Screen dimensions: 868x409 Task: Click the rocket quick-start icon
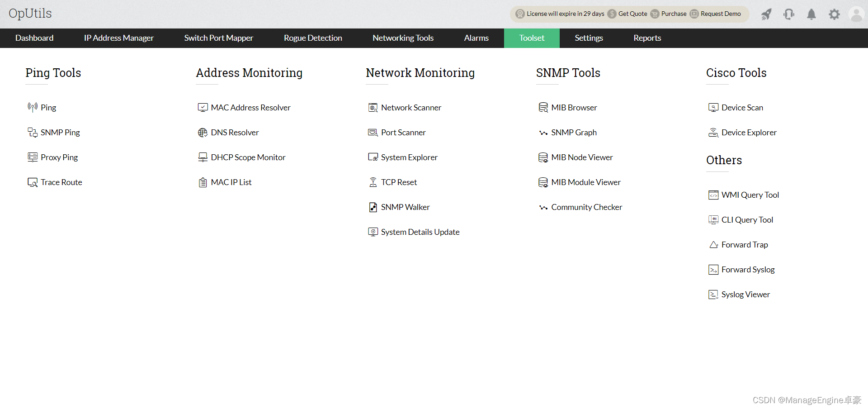(x=766, y=14)
